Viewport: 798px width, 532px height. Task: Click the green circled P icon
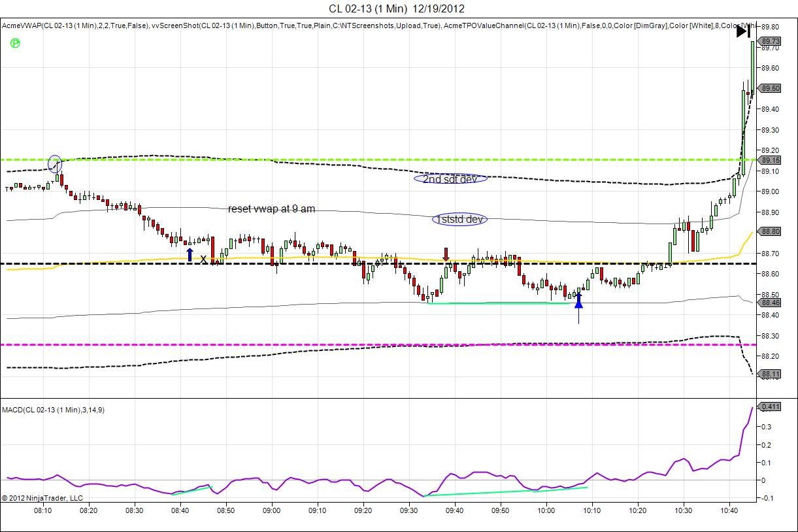point(15,43)
